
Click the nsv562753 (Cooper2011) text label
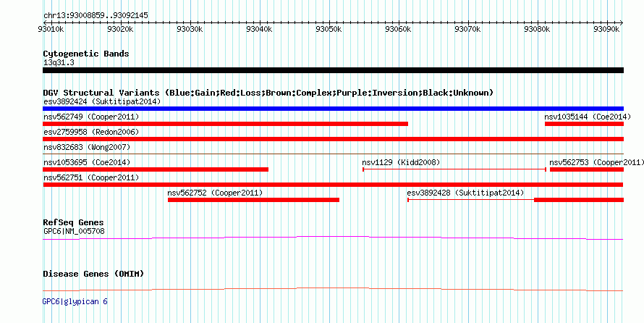597,162
